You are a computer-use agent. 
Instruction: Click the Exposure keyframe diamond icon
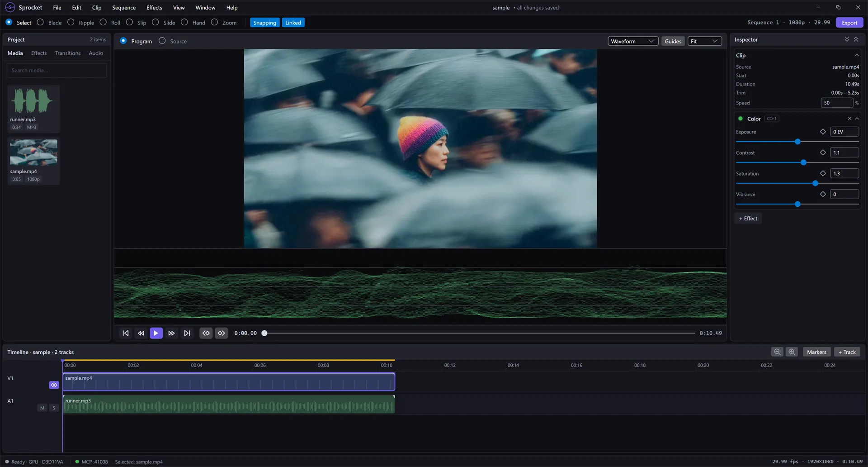823,132
